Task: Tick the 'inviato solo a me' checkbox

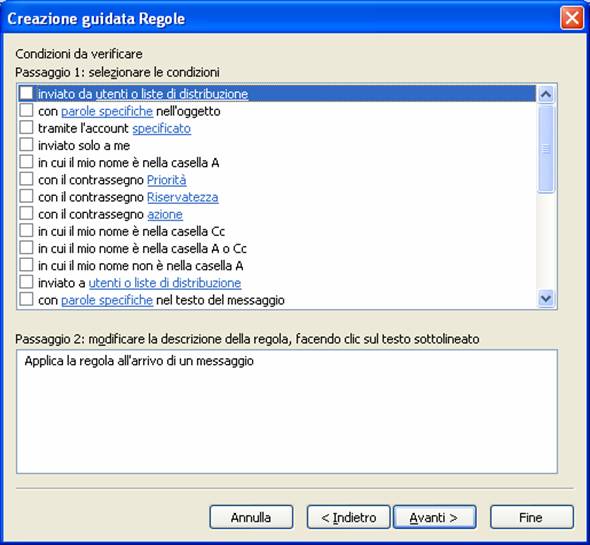Action: [x=26, y=145]
